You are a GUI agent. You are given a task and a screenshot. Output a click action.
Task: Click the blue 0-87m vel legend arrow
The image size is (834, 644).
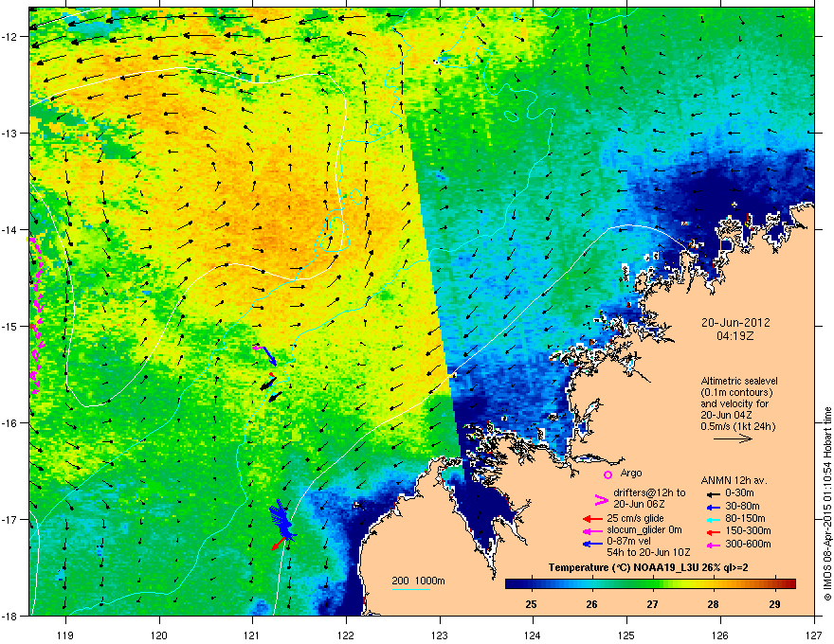pos(592,544)
